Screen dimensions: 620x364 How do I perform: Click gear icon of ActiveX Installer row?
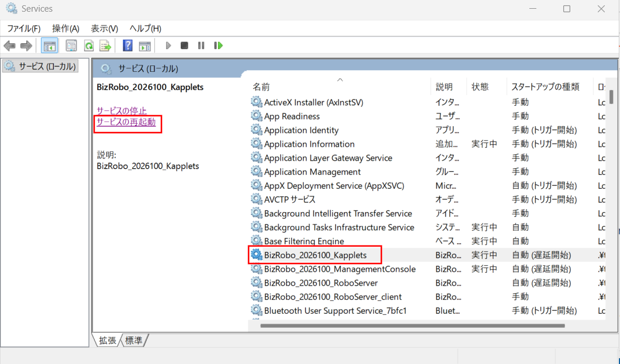(257, 102)
